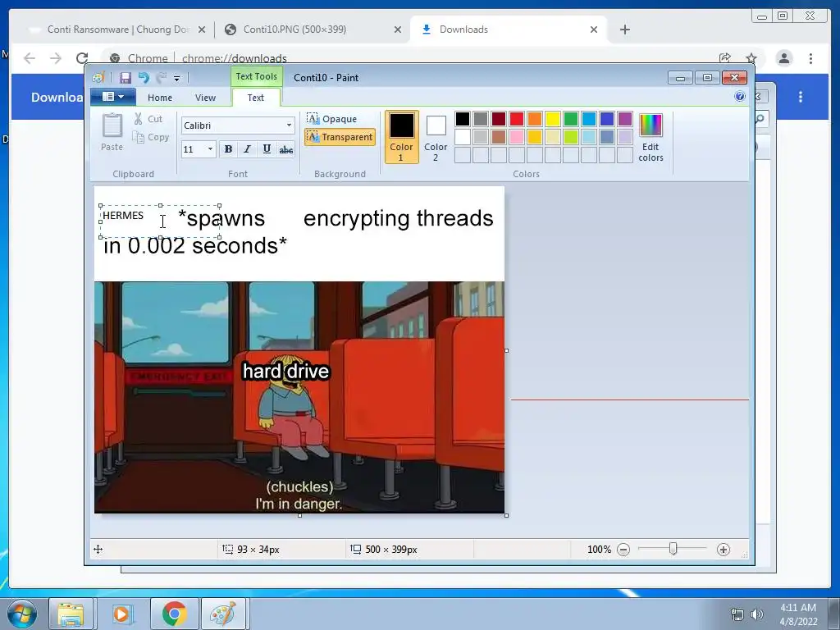Pick the green color swatch
The image size is (840, 630).
pos(571,119)
